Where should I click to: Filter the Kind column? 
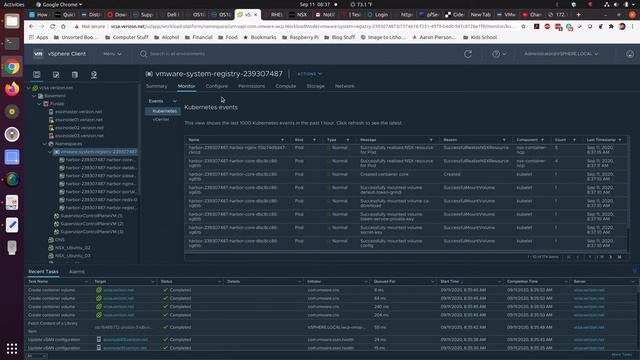[x=314, y=140]
